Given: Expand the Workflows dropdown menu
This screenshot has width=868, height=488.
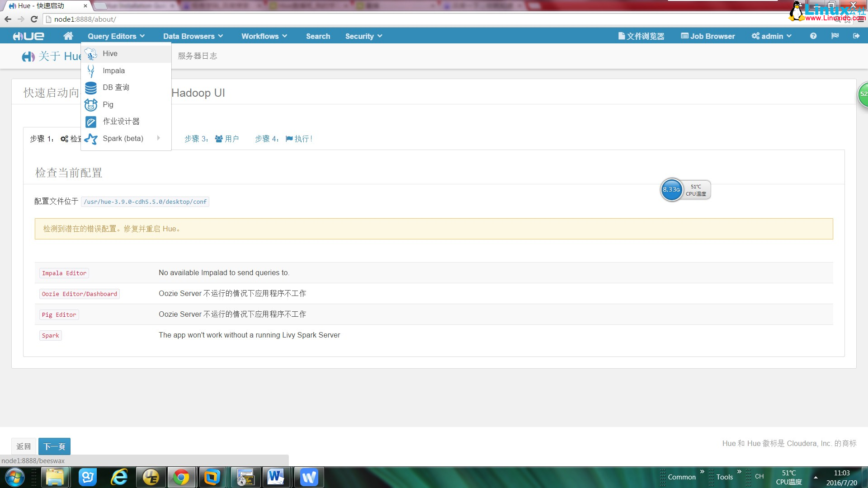Looking at the screenshot, I should (264, 36).
